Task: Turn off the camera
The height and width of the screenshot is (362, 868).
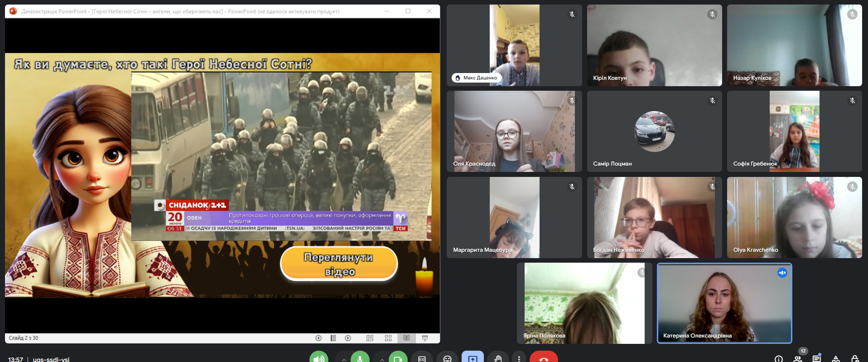Action: [398, 358]
